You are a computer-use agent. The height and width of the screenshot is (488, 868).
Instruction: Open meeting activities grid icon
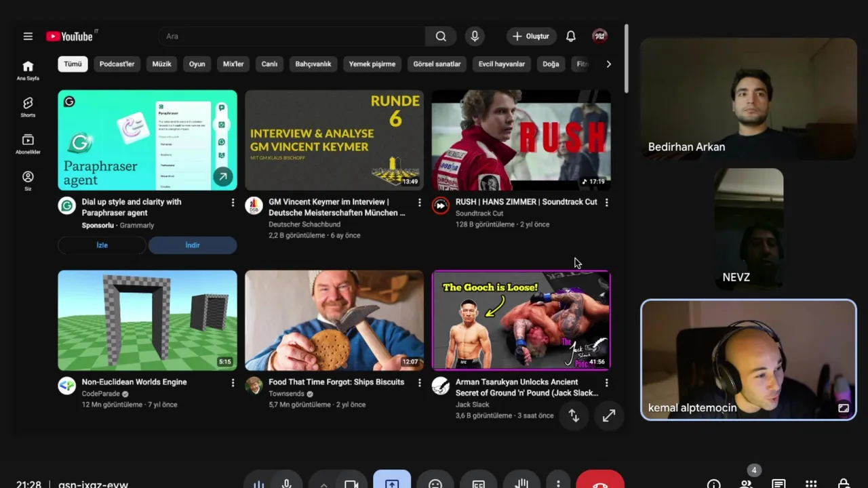(811, 484)
